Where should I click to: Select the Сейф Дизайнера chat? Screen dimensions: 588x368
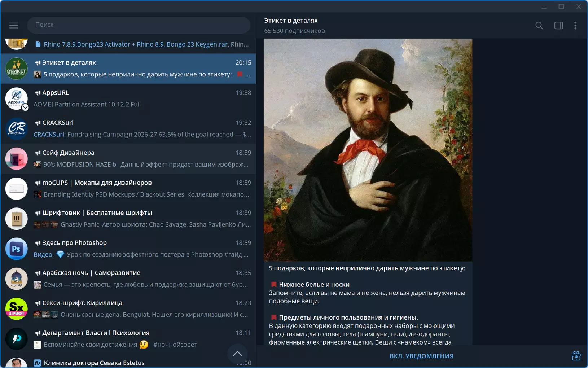[128, 158]
